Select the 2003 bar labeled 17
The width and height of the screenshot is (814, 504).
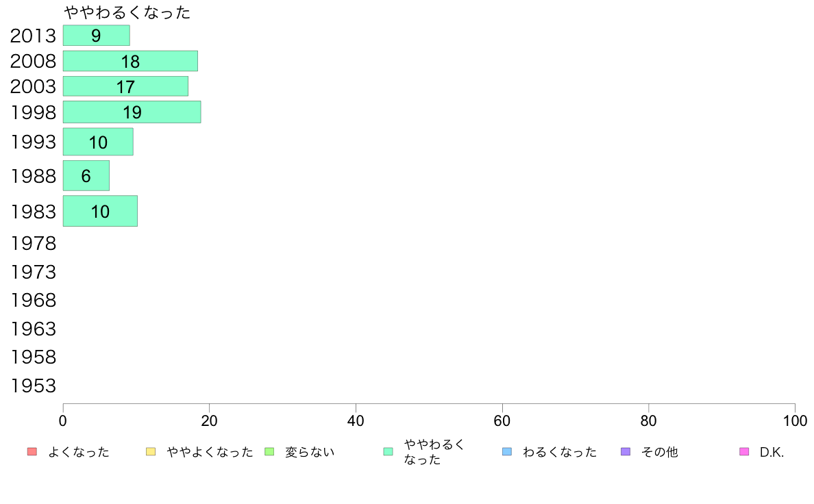point(125,86)
